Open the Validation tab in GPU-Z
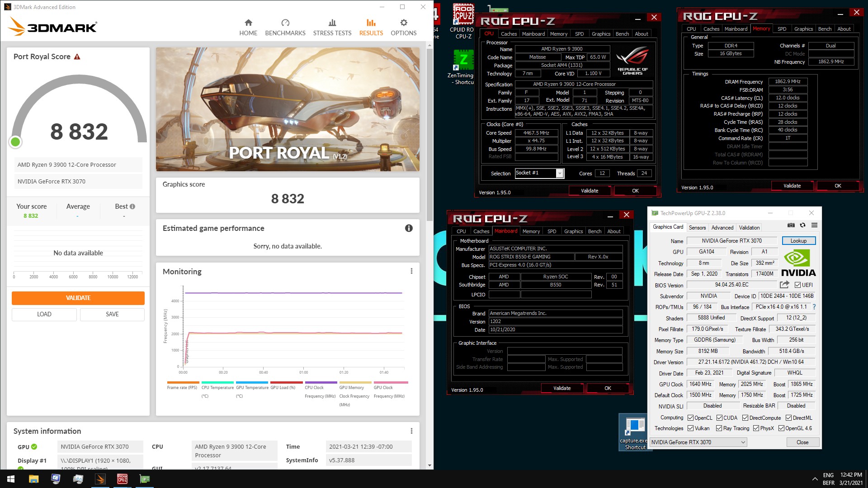868x488 pixels. [x=749, y=228]
